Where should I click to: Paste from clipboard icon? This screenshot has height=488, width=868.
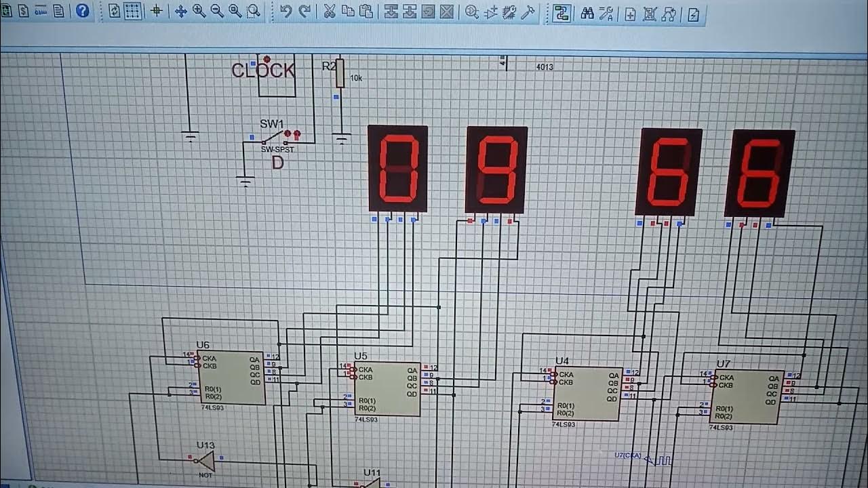(x=366, y=12)
